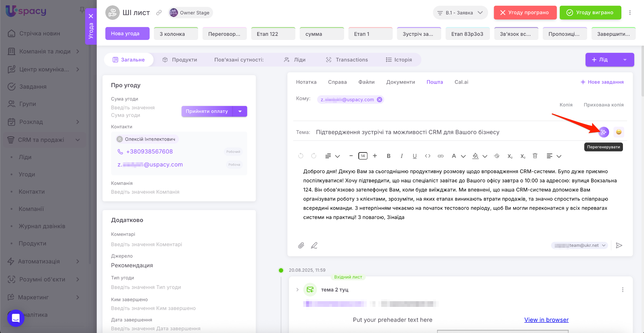Open the Нотатка tab

pyautogui.click(x=306, y=82)
